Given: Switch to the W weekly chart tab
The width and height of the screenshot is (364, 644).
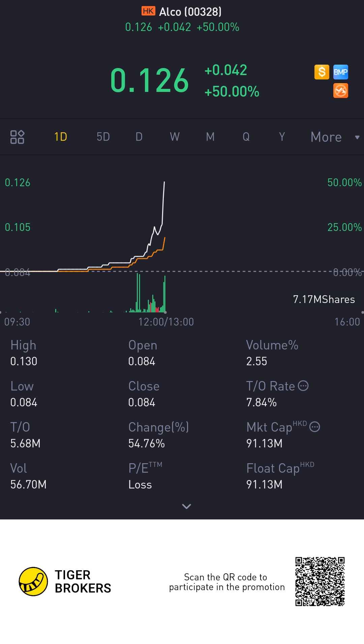Looking at the screenshot, I should [x=175, y=137].
